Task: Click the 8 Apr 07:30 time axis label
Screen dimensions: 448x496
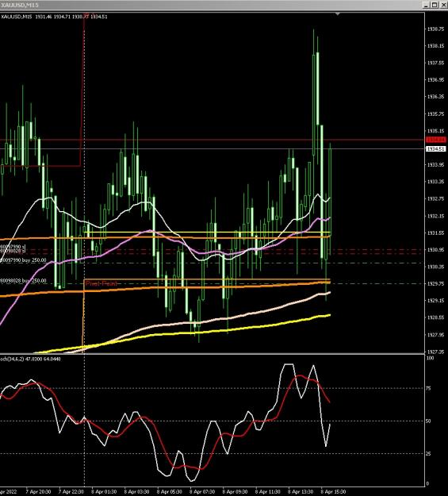Action: 202,492
